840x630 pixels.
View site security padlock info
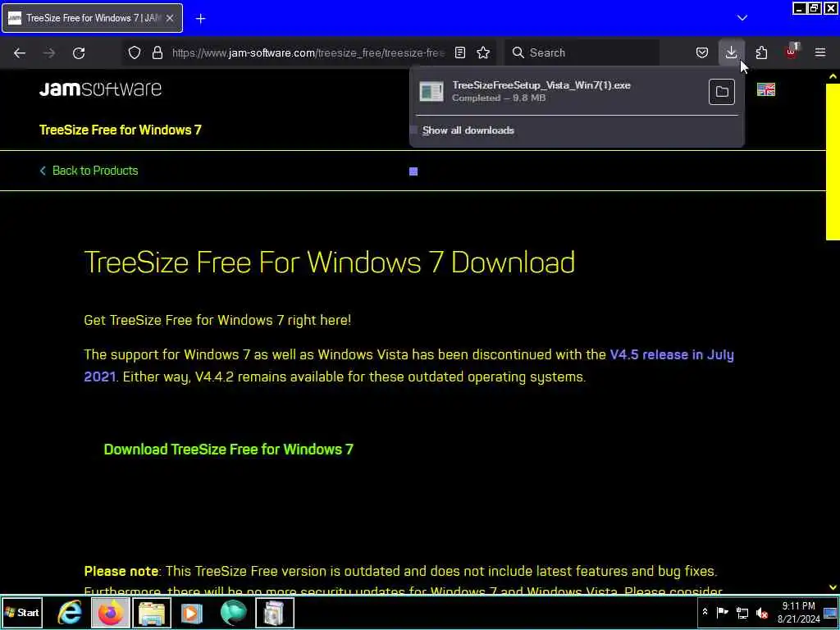pos(157,52)
